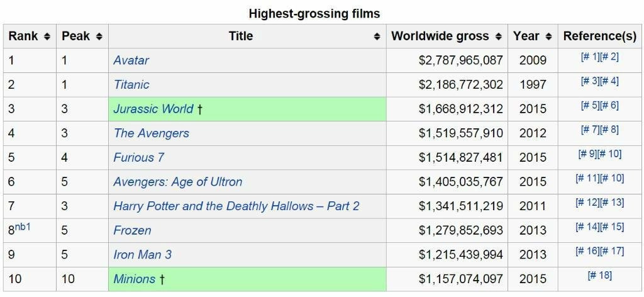644x297 pixels.
Task: Click the nb1 footnote beside rank 8
Action: [23, 226]
